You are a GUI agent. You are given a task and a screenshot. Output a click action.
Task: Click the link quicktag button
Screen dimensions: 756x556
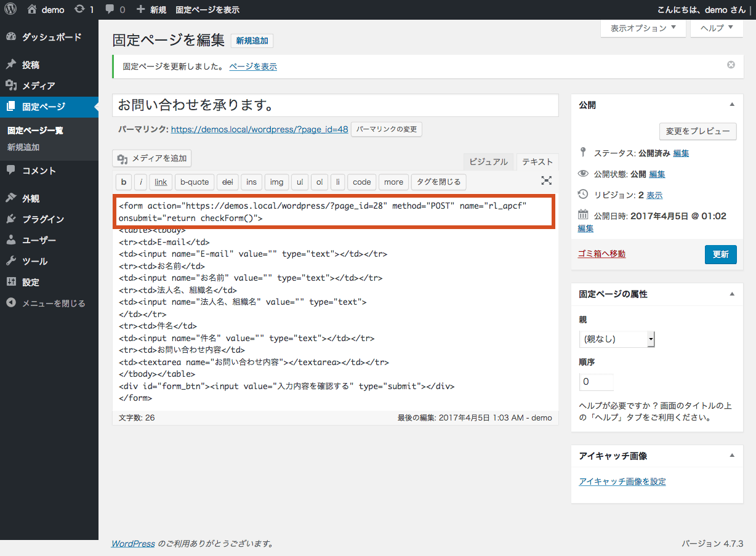(161, 182)
